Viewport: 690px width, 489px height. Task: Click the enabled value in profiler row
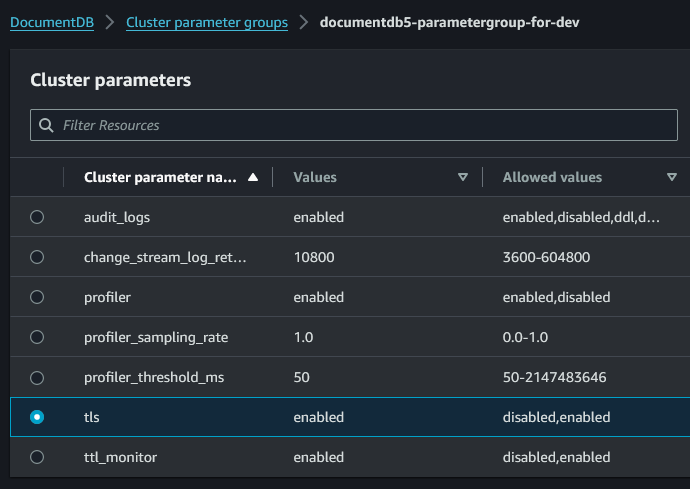319,297
